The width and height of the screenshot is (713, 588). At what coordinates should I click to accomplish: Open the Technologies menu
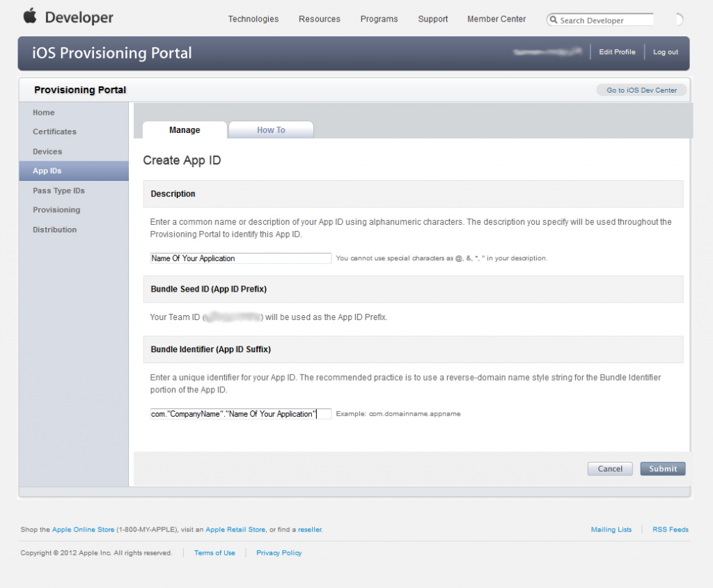click(253, 19)
